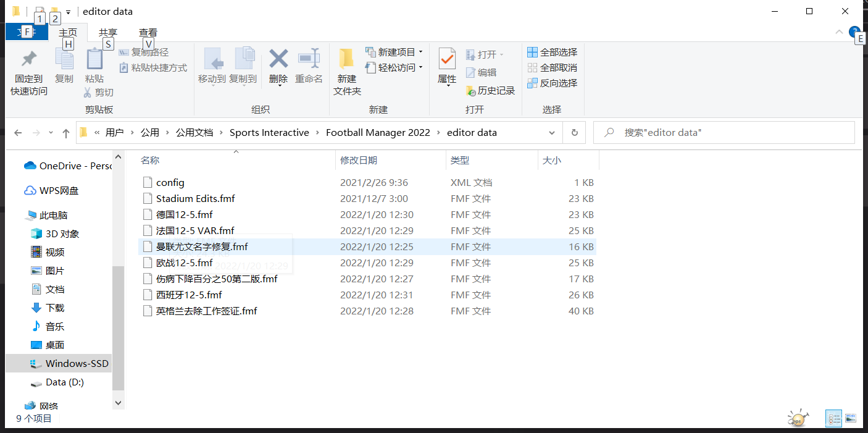Click the Delete (删除) red X icon
Viewport: 868px width, 433px height.
[278, 59]
